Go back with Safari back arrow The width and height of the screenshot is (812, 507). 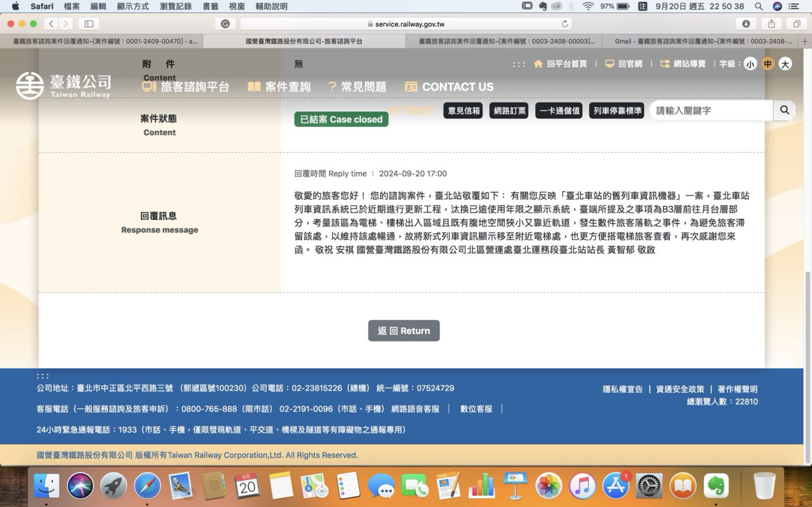point(51,24)
